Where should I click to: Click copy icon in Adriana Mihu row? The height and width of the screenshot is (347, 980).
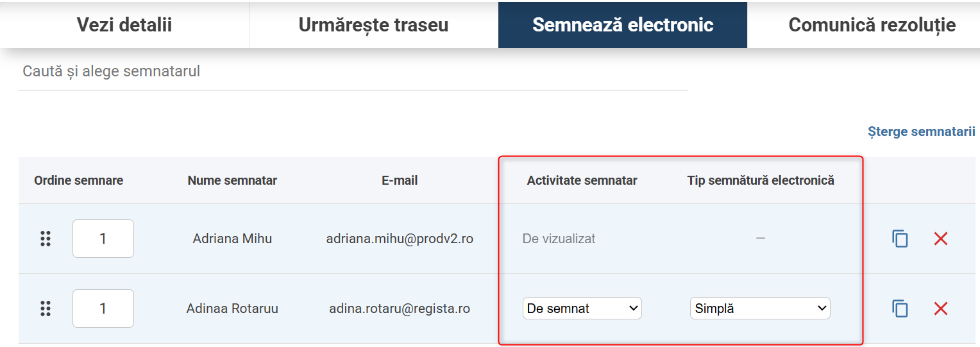[x=900, y=239]
